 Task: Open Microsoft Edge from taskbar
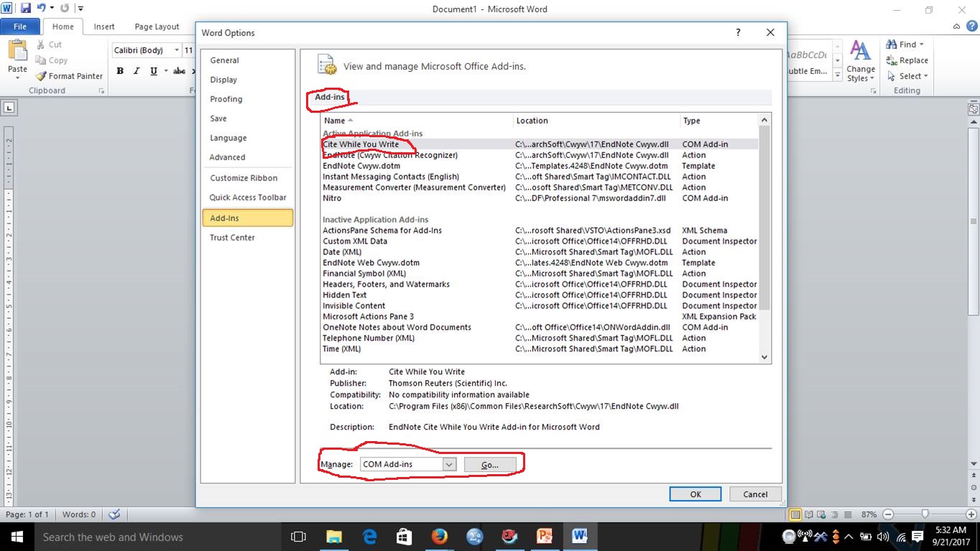(x=369, y=537)
